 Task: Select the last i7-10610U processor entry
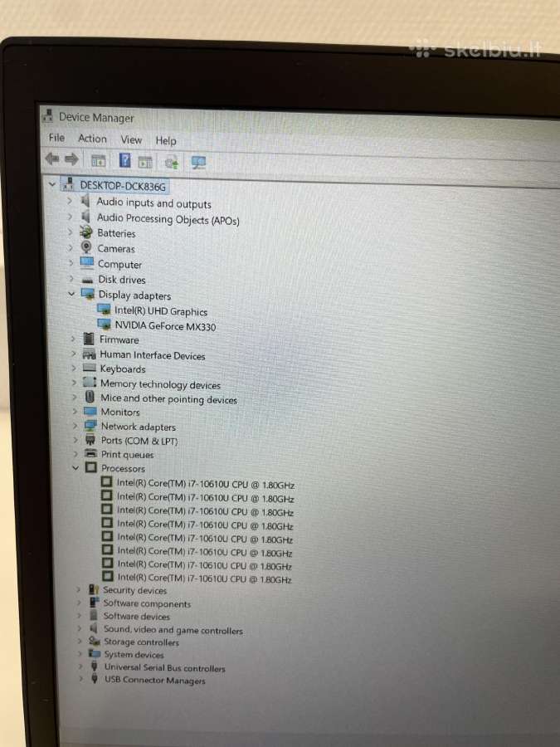point(204,579)
